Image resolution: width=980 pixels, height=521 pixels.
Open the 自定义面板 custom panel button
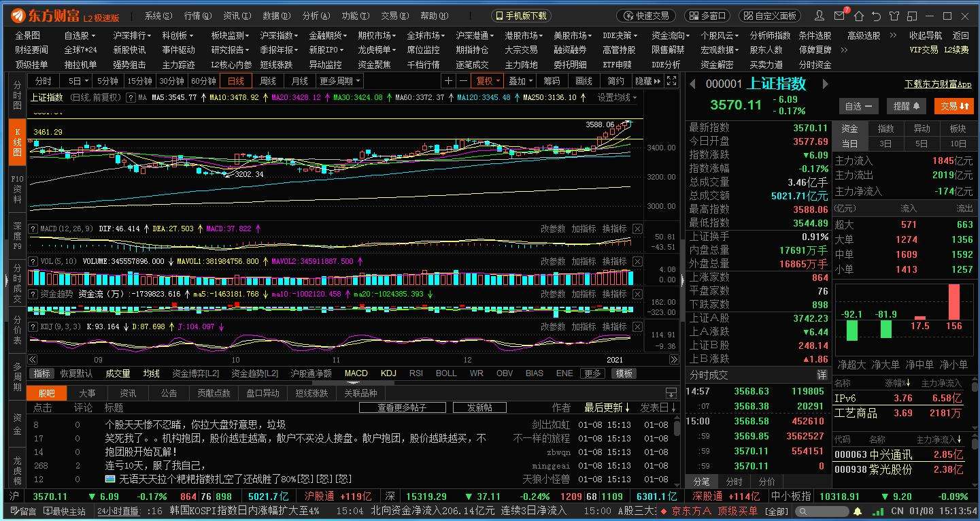(x=769, y=16)
